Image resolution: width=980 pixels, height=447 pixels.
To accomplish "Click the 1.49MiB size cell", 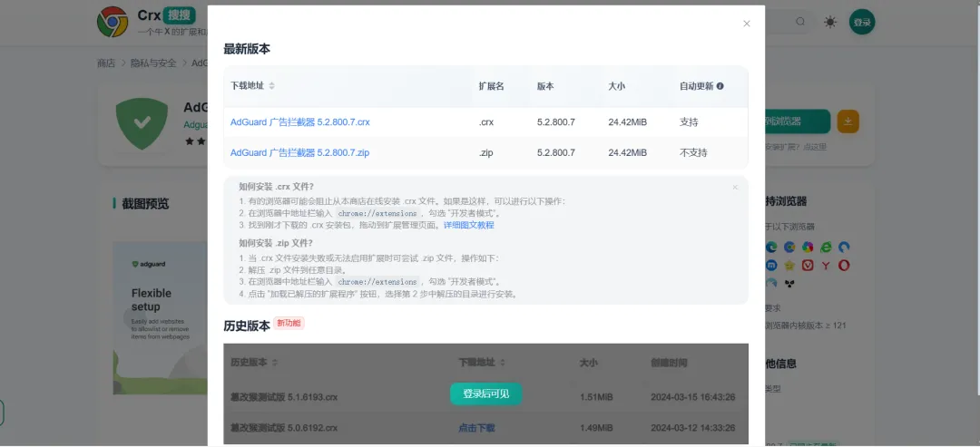I will tap(596, 428).
